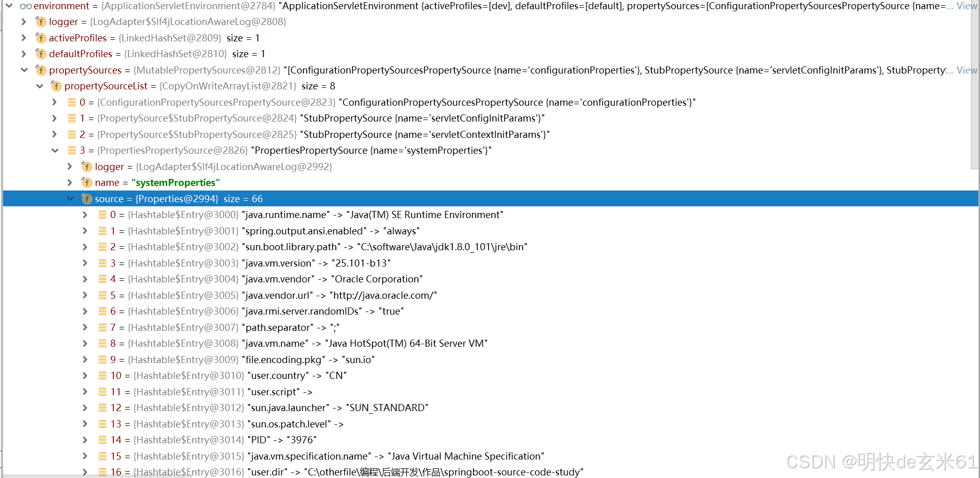Expand entry 14 PID
The image size is (980, 478).
[85, 440]
